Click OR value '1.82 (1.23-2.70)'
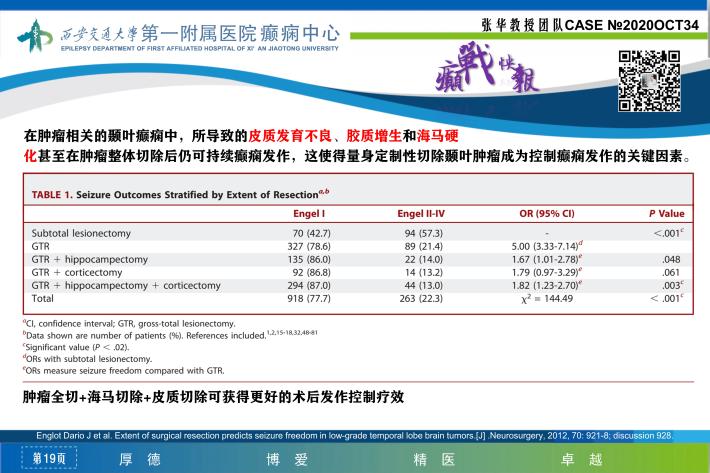This screenshot has height=473, width=710. tap(547, 286)
